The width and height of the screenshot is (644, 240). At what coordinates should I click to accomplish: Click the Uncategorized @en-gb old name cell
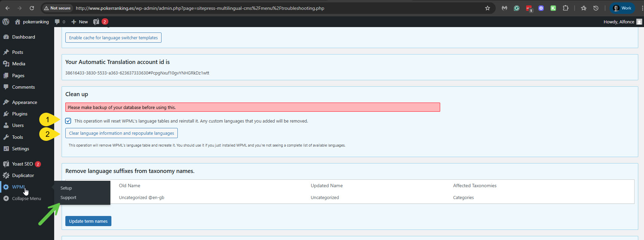(x=142, y=197)
